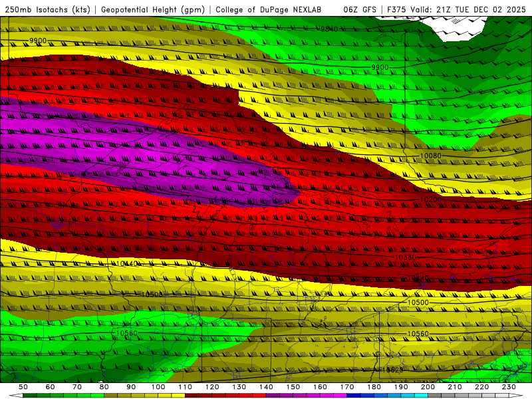Click the darkest red swatch right of 110
The image size is (532, 399).
tap(192, 396)
